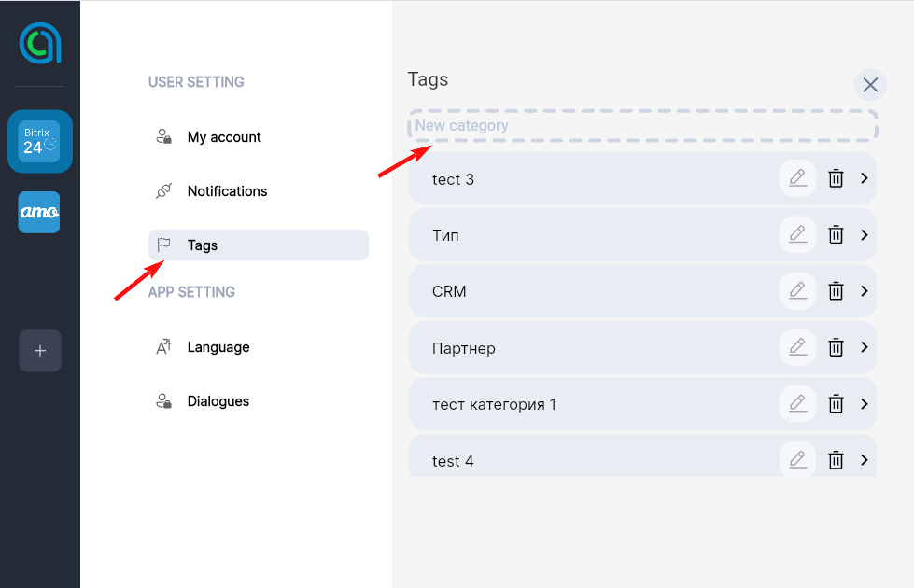Image resolution: width=914 pixels, height=588 pixels.
Task: Delete the 'Тип' tag category
Action: click(x=837, y=235)
